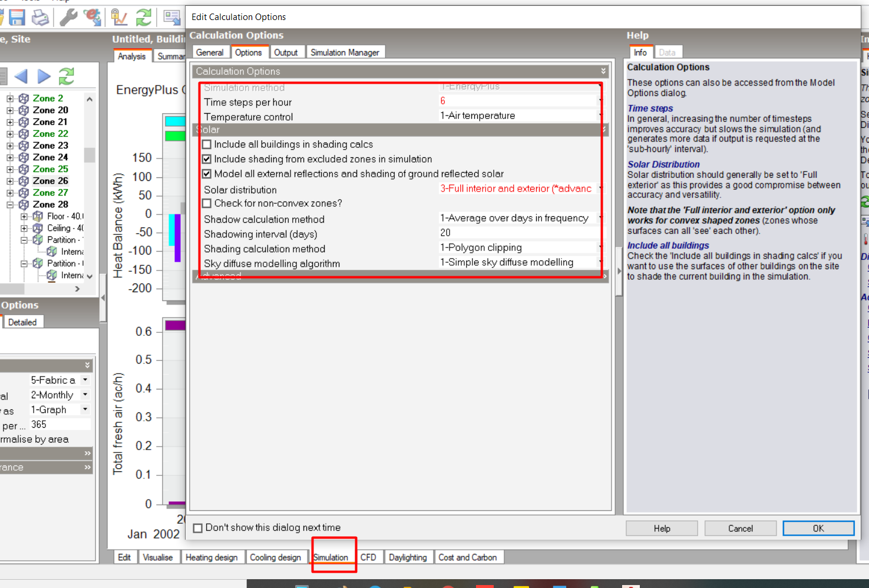The height and width of the screenshot is (588, 869).
Task: Open the 2-Monthly interval dropdown
Action: pyautogui.click(x=85, y=394)
